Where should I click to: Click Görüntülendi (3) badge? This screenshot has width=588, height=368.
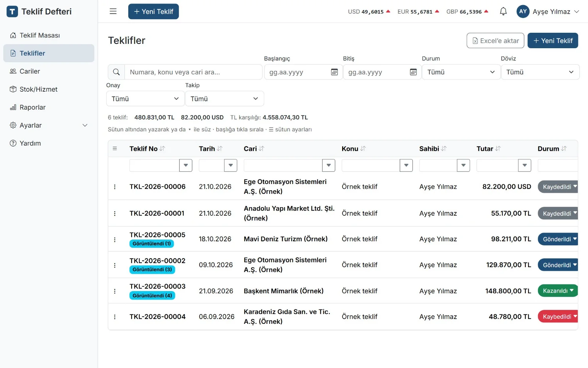pos(152,269)
